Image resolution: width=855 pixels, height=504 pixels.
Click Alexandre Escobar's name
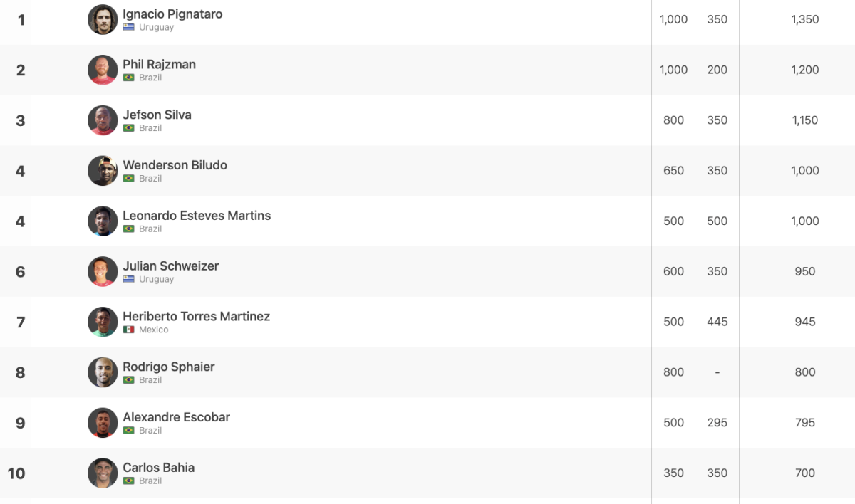177,417
